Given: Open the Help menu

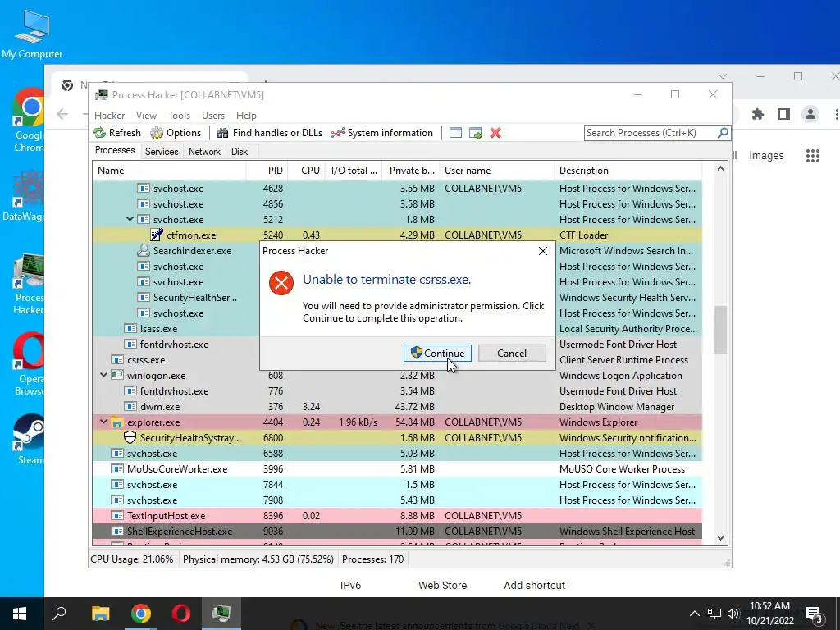Looking at the screenshot, I should (246, 115).
